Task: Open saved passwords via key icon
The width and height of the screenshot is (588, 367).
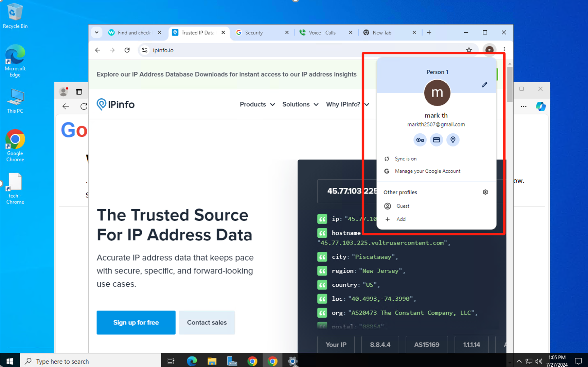Action: [x=420, y=140]
